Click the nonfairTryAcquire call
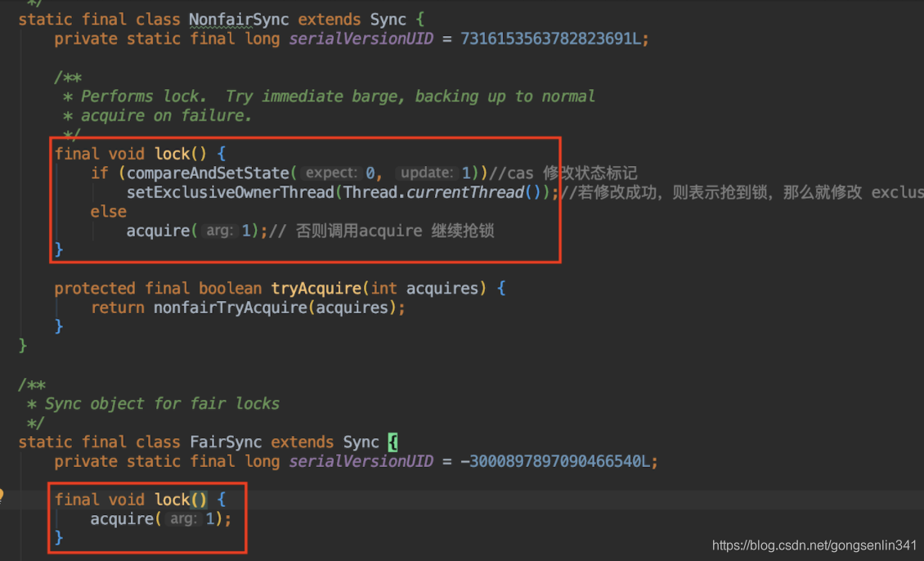The image size is (924, 561). pos(231,307)
